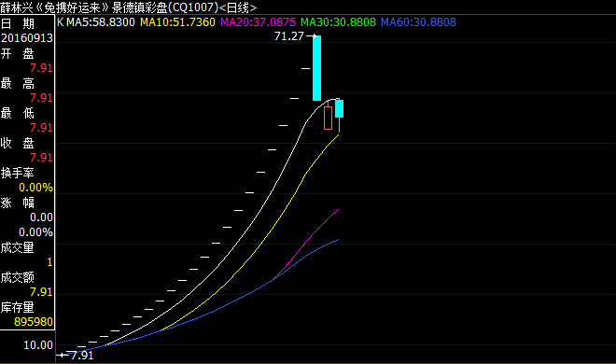The image size is (616, 364).
Task: Click the 成交额 value 7.91
Action: pos(41,292)
